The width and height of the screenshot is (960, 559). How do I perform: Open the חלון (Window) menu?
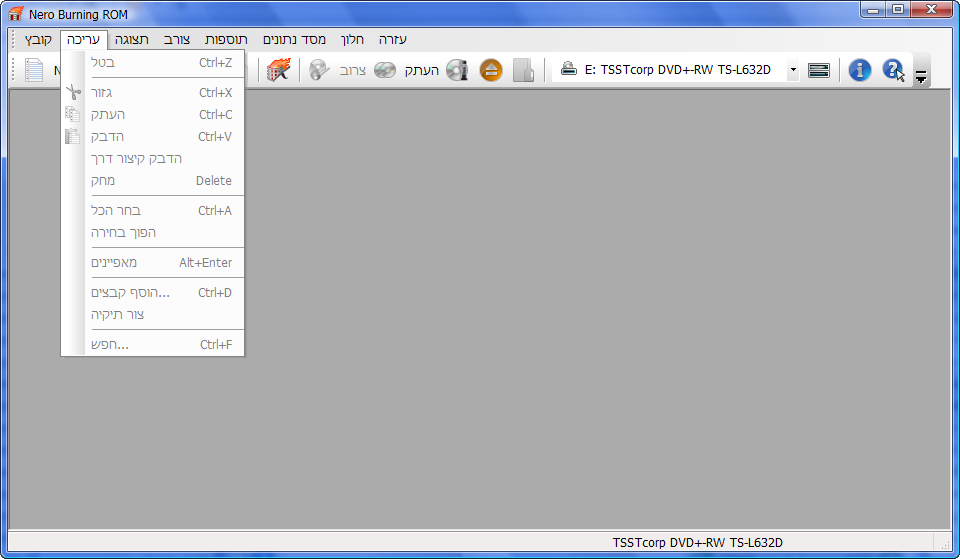pos(352,39)
